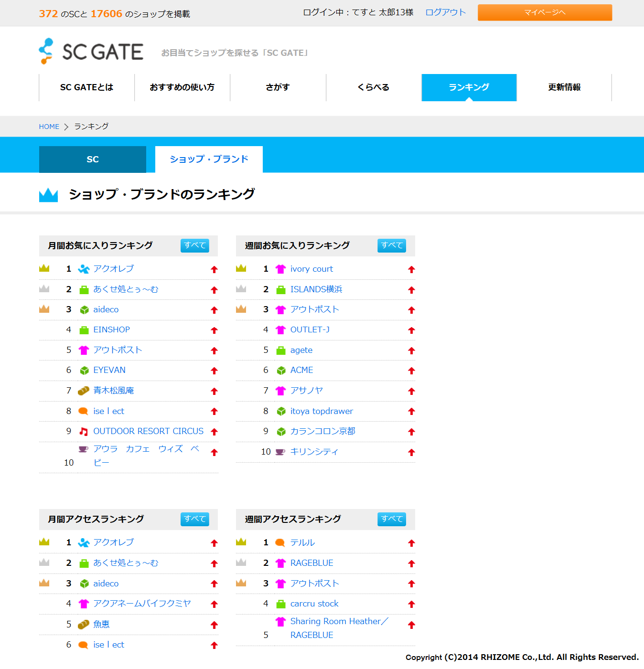Viewport: 644px width, 669px height.
Task: Show all of 月間アクセスランキング
Action: (x=195, y=519)
